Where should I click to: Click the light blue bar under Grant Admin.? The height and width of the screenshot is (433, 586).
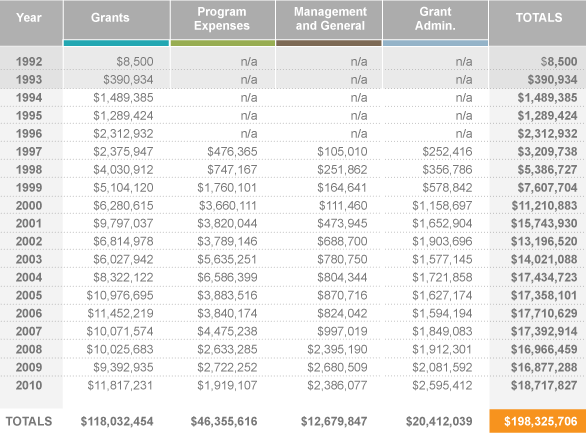pos(435,43)
